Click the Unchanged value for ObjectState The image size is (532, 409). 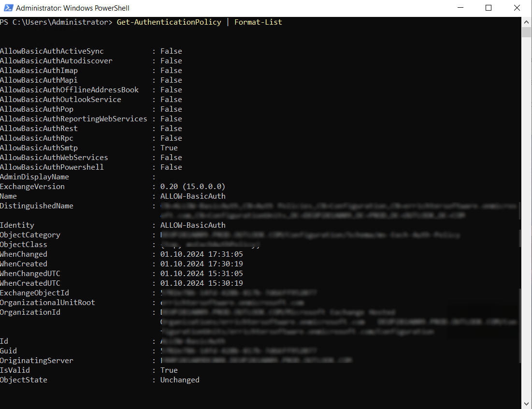(x=180, y=380)
